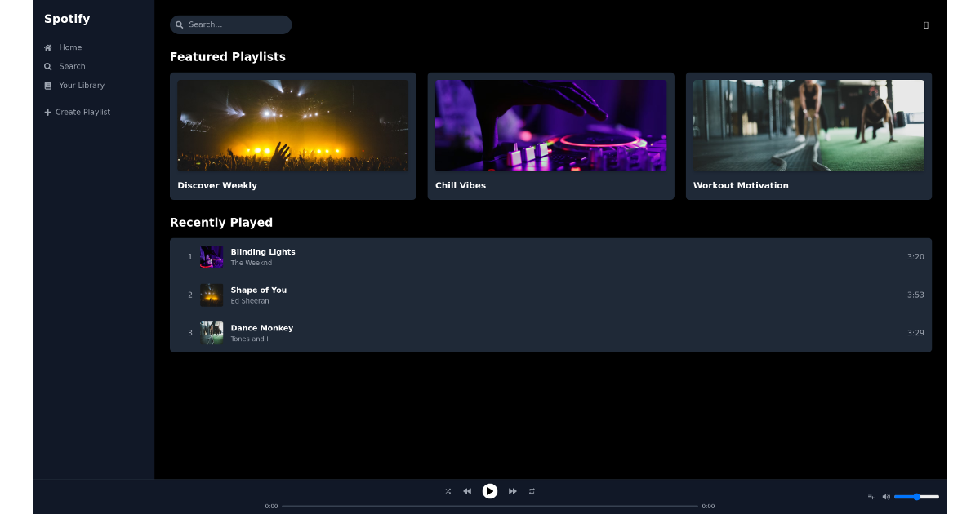The image size is (980, 514).
Task: Click the icon in the top-right corner
Action: click(925, 24)
